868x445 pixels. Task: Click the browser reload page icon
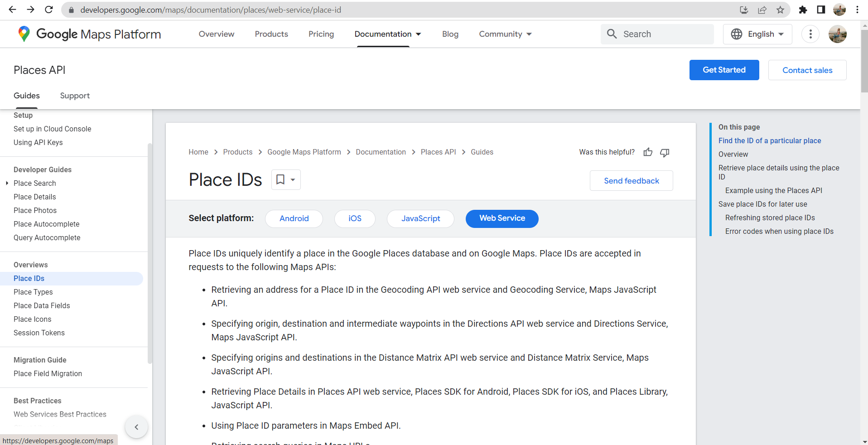pos(49,10)
